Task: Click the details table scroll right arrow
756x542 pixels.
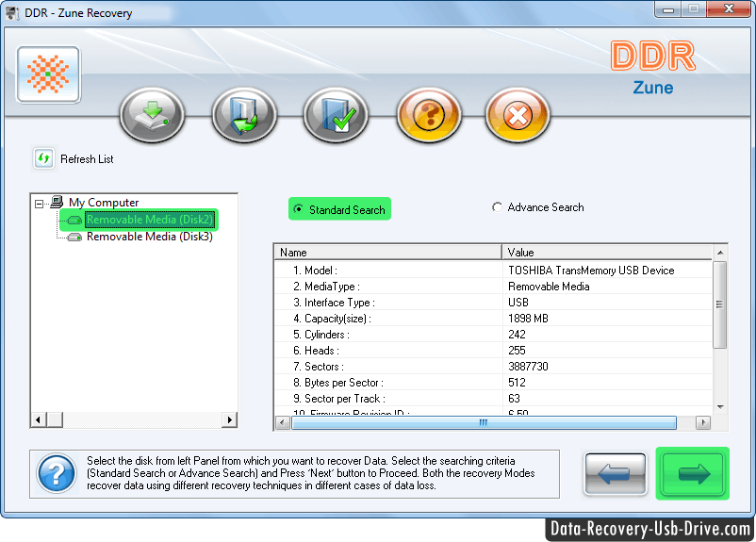Action: point(703,423)
